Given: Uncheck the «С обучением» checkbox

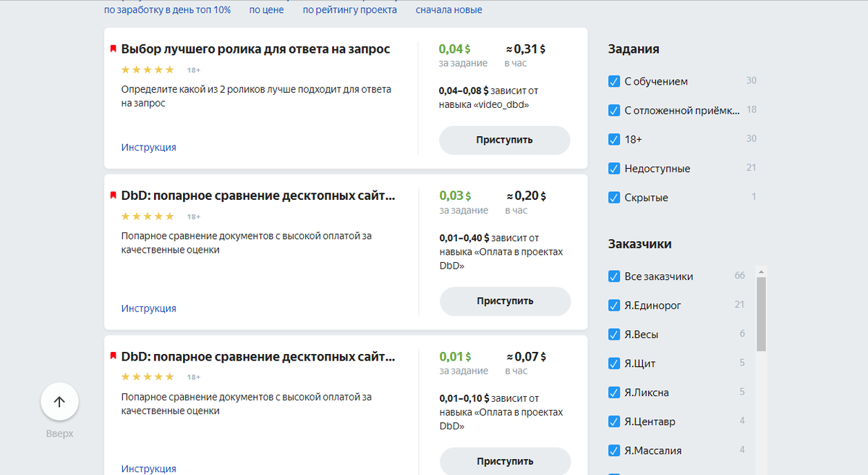Looking at the screenshot, I should [x=615, y=81].
